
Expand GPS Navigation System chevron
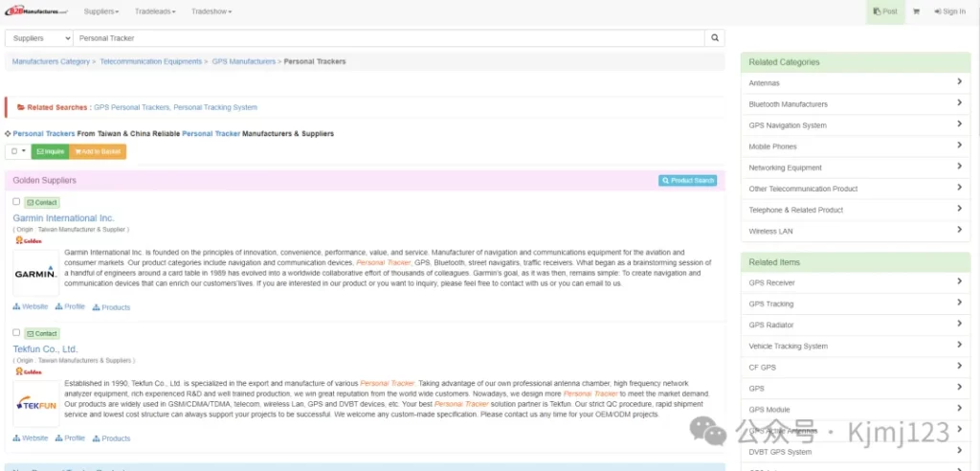(959, 123)
